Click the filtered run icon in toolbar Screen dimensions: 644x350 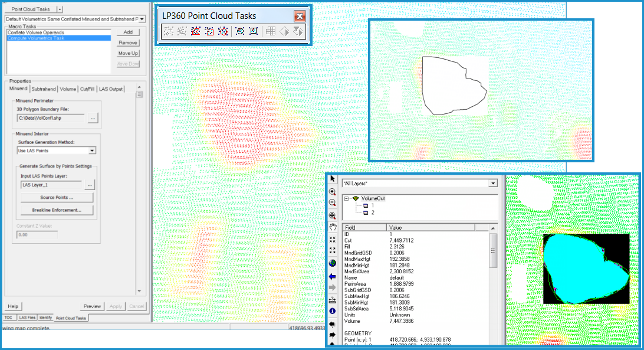(298, 31)
